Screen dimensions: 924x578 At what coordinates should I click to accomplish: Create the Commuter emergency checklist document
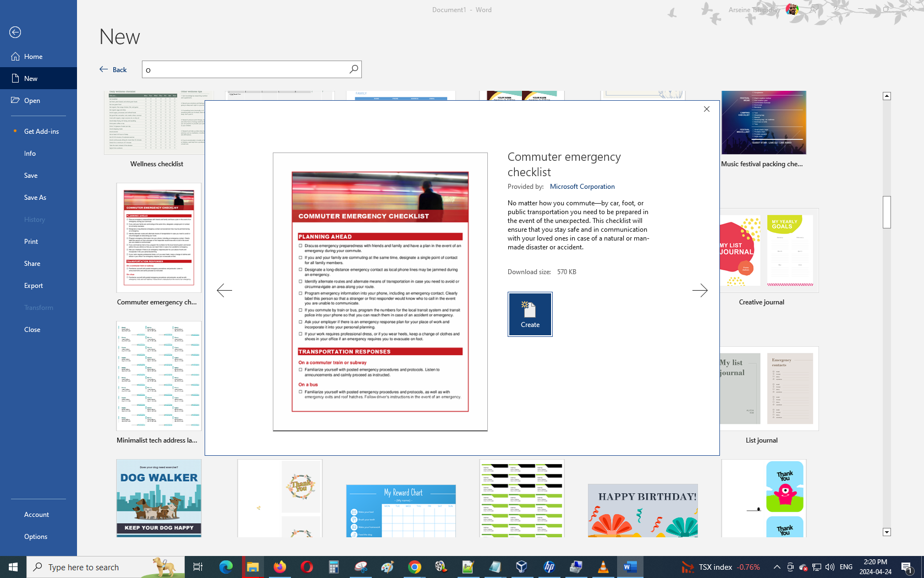point(530,314)
